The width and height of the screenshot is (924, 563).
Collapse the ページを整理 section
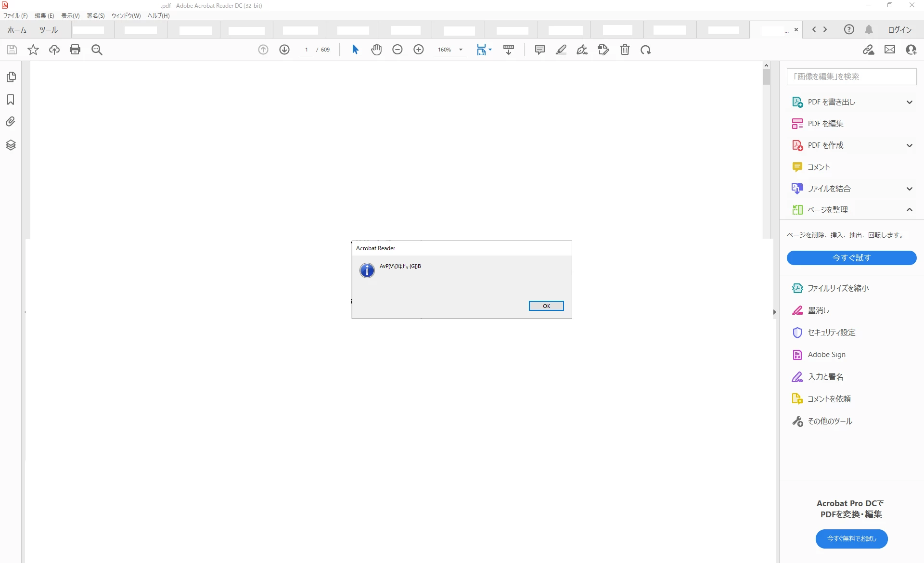909,210
